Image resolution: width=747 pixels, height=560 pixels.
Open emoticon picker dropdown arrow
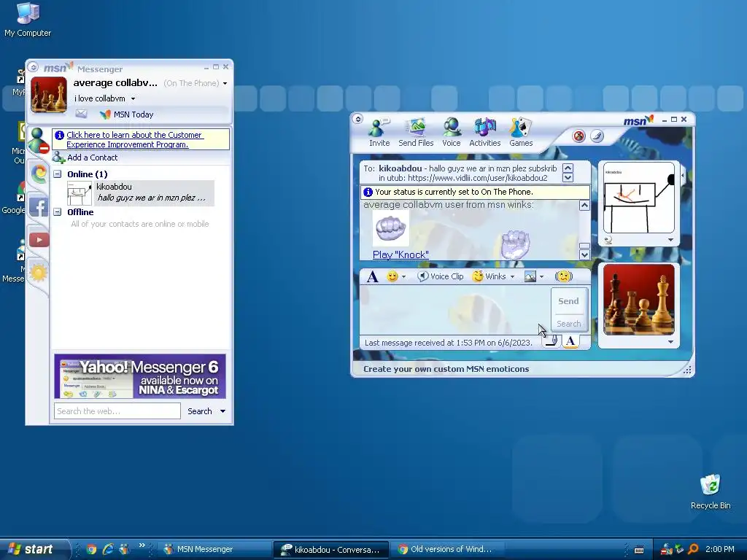[x=403, y=276]
